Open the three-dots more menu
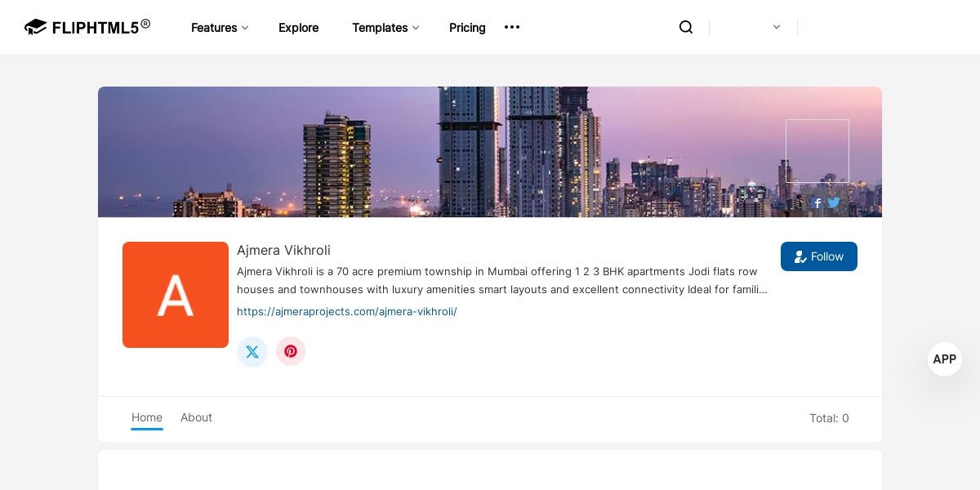The image size is (980, 490). [512, 27]
